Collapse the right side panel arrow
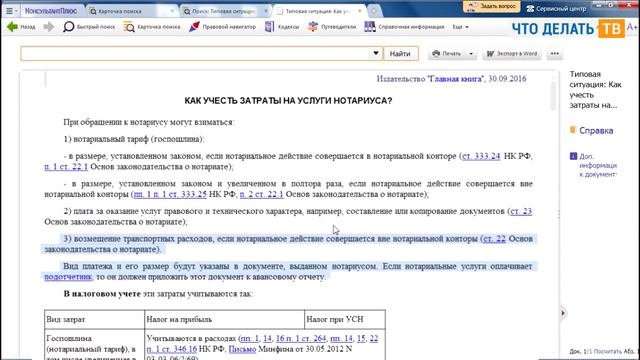The height and width of the screenshot is (360, 640). coord(563,313)
